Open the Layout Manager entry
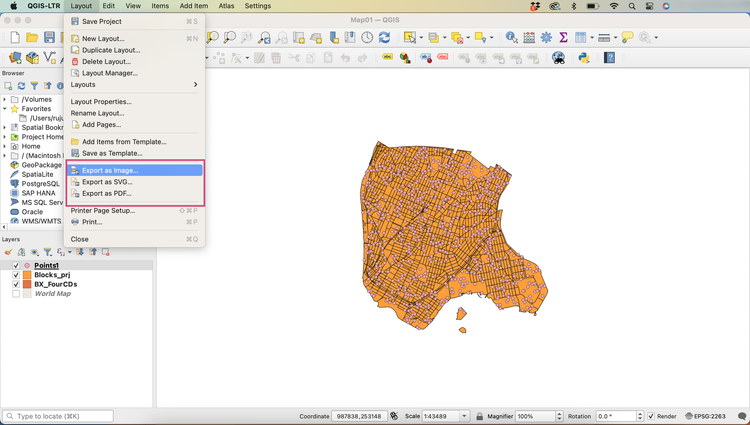This screenshot has width=750, height=425. coord(110,73)
